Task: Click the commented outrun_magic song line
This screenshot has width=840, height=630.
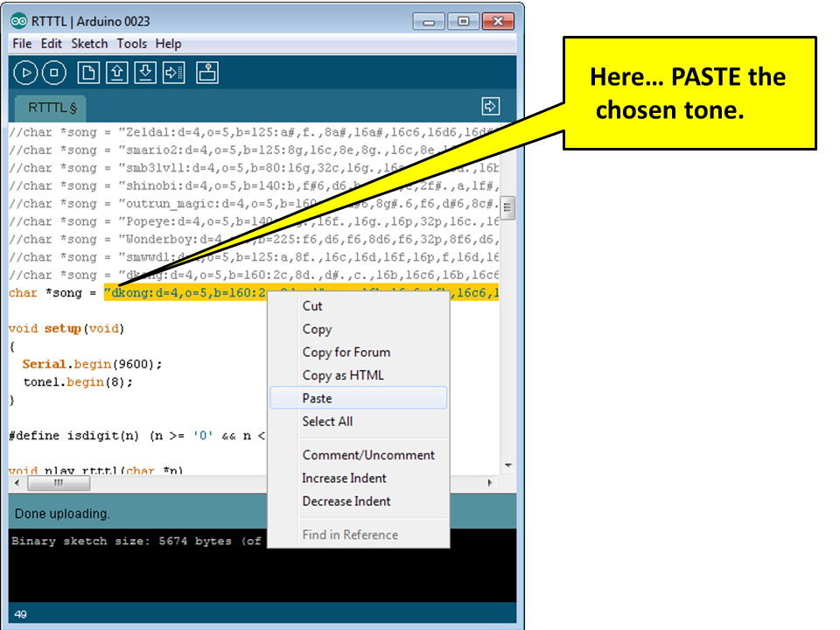Action: [x=254, y=204]
